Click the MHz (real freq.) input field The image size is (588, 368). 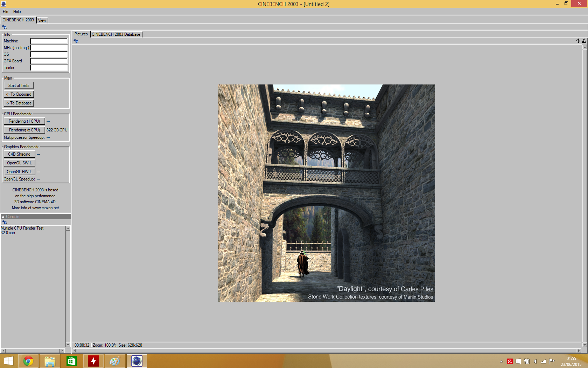(49, 48)
